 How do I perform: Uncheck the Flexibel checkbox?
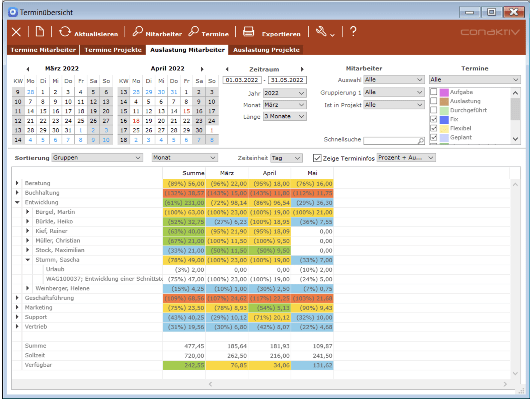click(434, 128)
